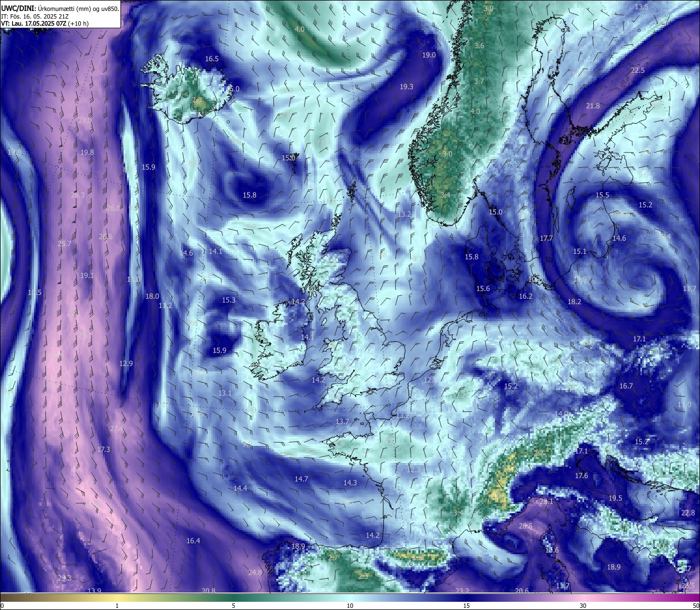
Task: Select the 17.6 map value
Action: 581,475
